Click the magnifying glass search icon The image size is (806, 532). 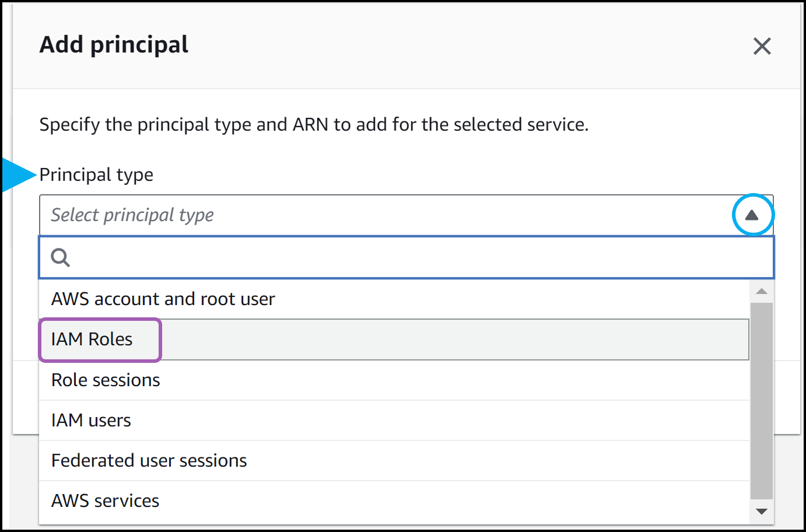[x=60, y=257]
